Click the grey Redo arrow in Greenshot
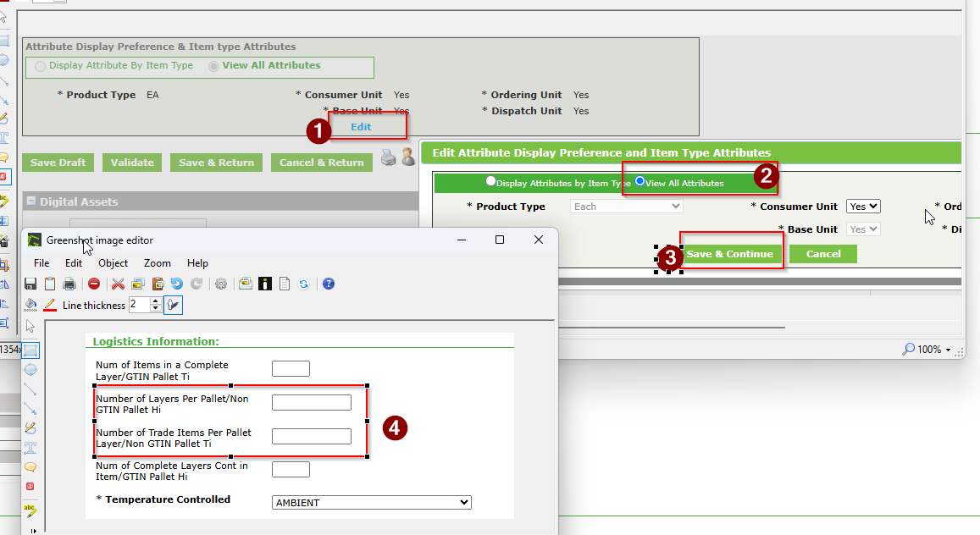Screen dimensions: 980x535 197,284
